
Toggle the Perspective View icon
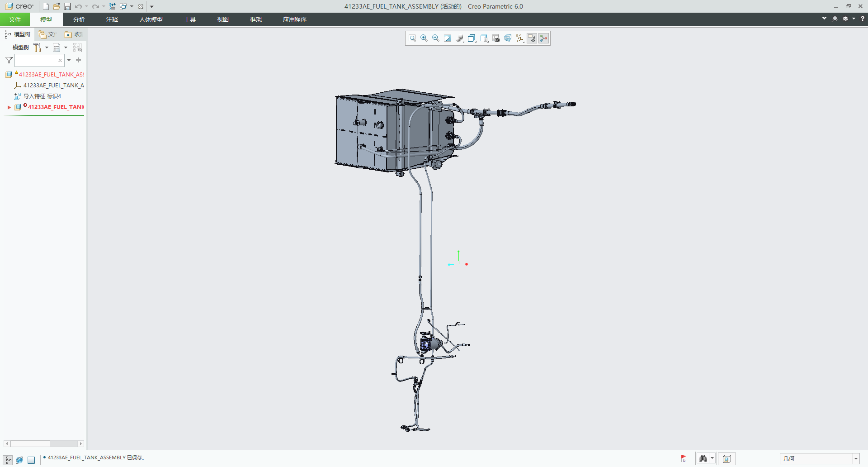(508, 38)
